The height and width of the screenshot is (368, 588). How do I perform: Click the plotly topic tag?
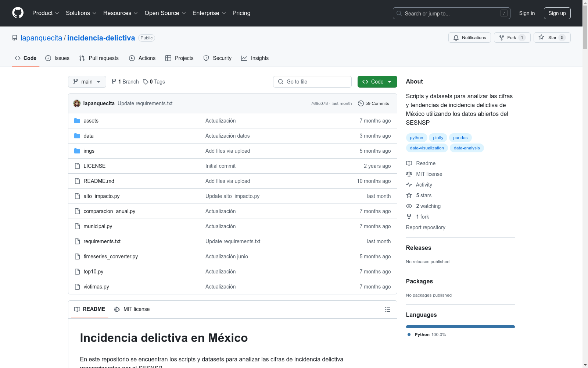pyautogui.click(x=438, y=138)
